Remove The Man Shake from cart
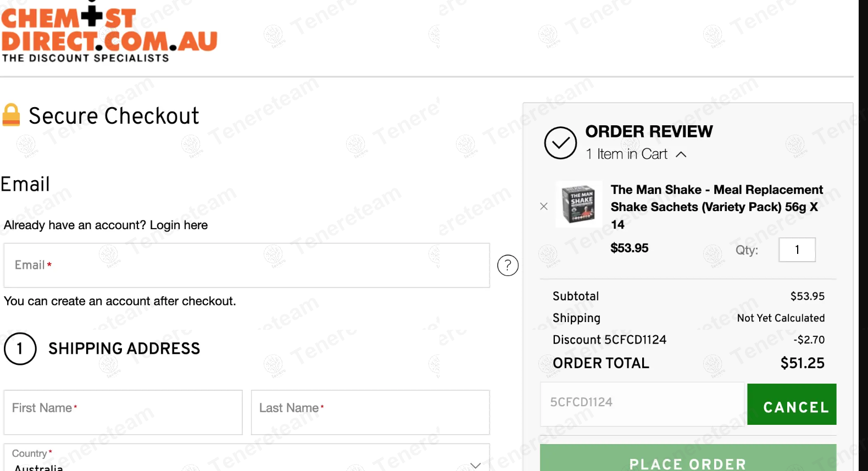This screenshot has height=471, width=868. click(544, 206)
